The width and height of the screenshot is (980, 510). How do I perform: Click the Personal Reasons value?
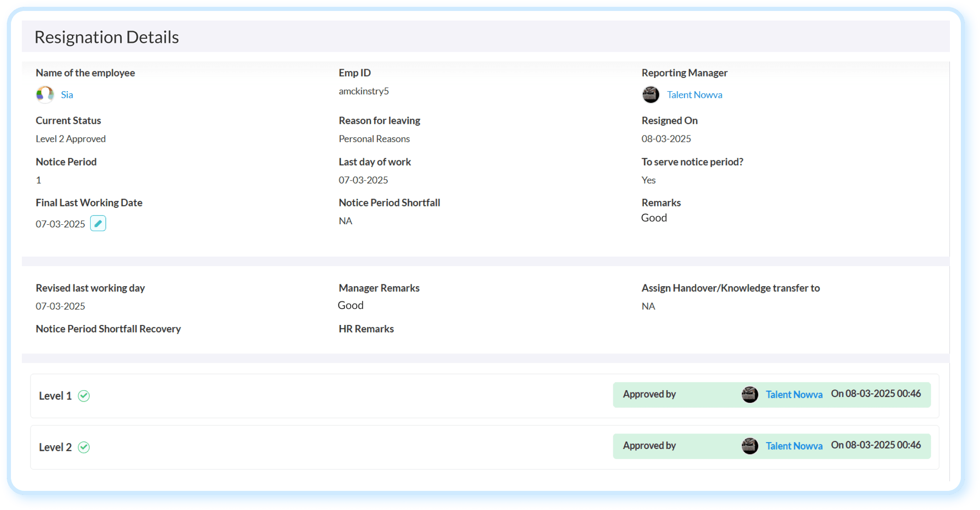[374, 139]
